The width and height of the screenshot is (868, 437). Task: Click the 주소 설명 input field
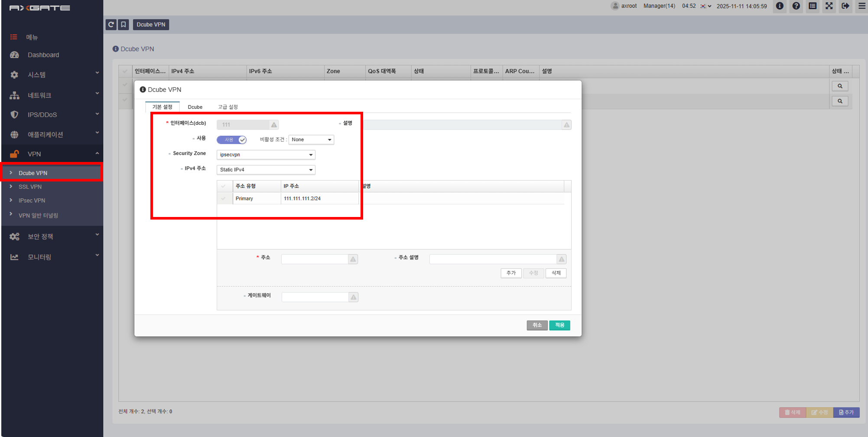point(493,259)
